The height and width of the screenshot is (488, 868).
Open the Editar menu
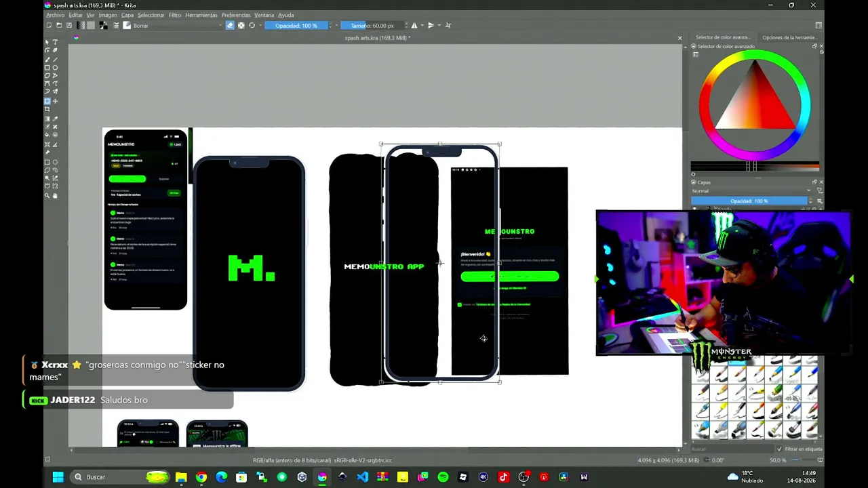click(75, 15)
